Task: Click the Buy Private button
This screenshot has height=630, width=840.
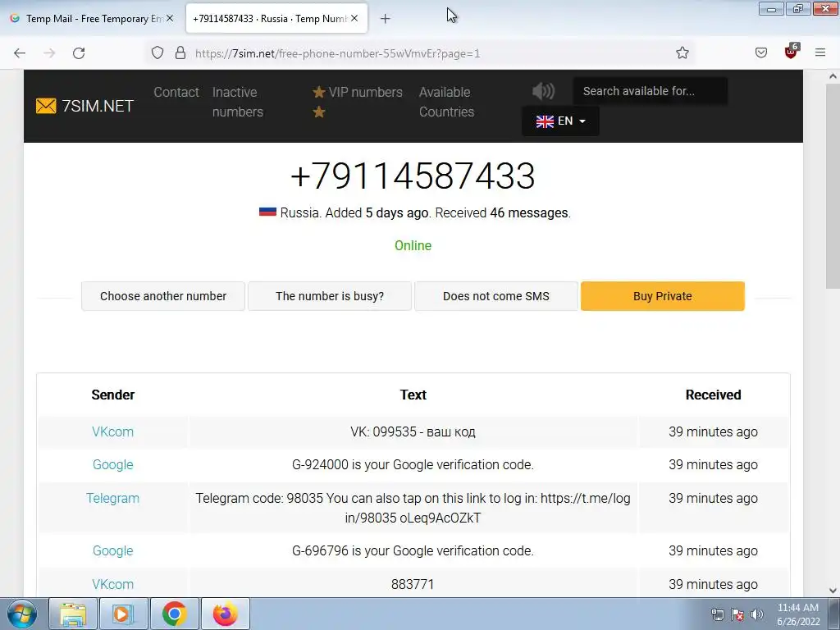Action: [x=663, y=296]
